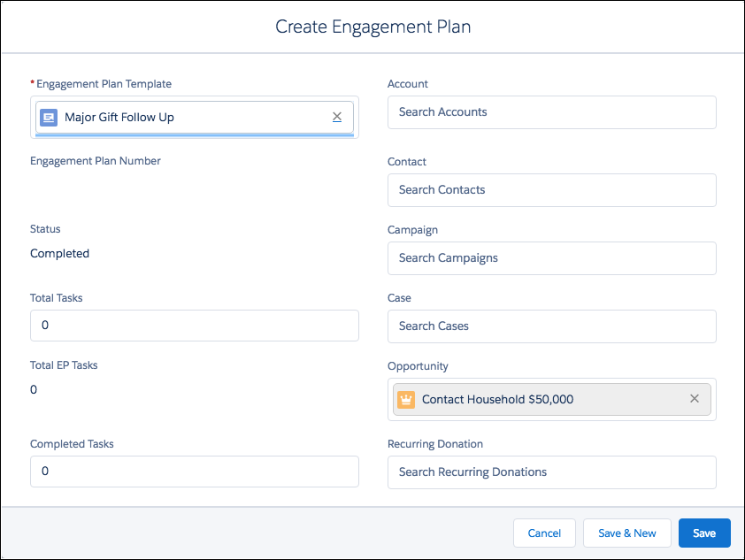Click the Engagement Plan Number label

(95, 160)
